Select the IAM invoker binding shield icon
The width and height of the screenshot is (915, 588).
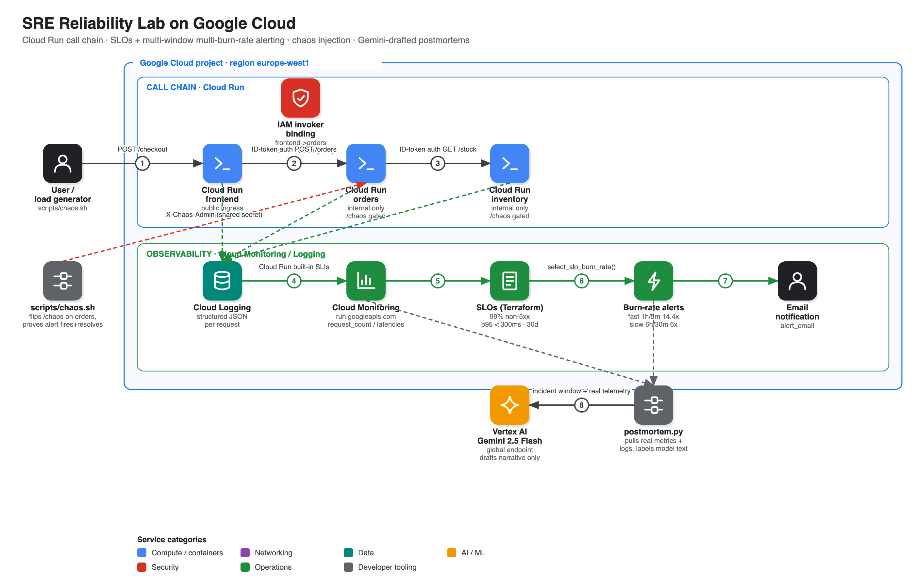pyautogui.click(x=301, y=98)
